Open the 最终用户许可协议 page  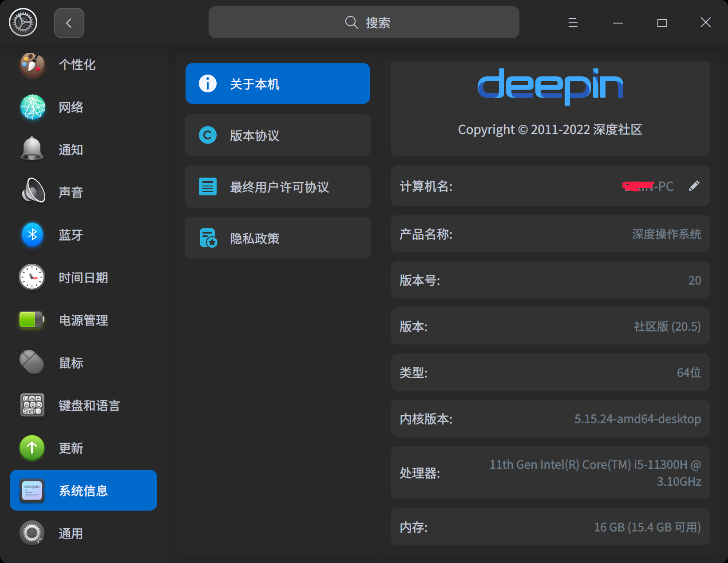click(277, 186)
